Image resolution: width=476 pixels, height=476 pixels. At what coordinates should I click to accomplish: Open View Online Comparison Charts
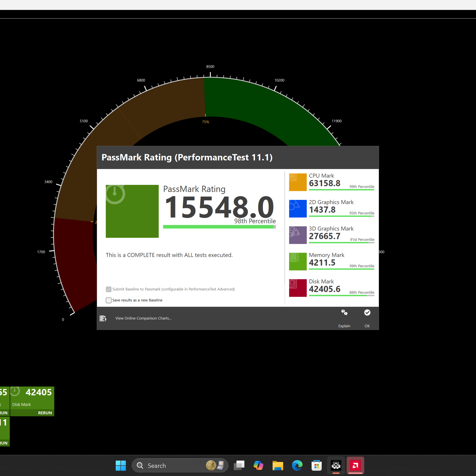pos(143,318)
